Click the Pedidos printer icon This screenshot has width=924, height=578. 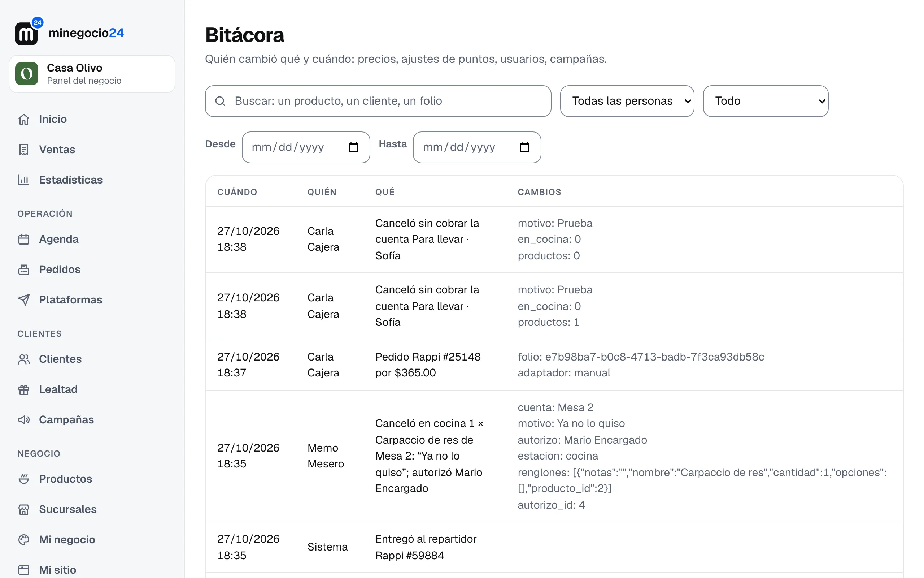tap(24, 269)
